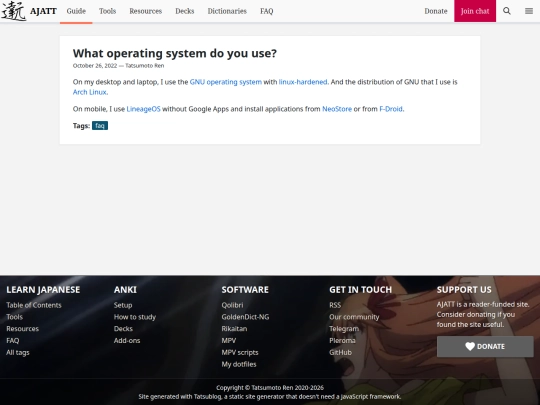Follow the GNU operating system link
Image resolution: width=540 pixels, height=405 pixels.
226,82
